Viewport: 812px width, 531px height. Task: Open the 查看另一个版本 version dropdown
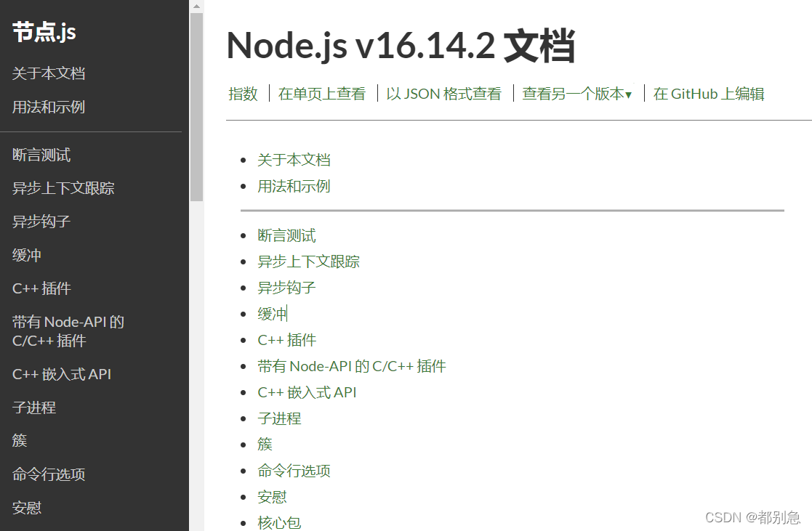tap(576, 94)
